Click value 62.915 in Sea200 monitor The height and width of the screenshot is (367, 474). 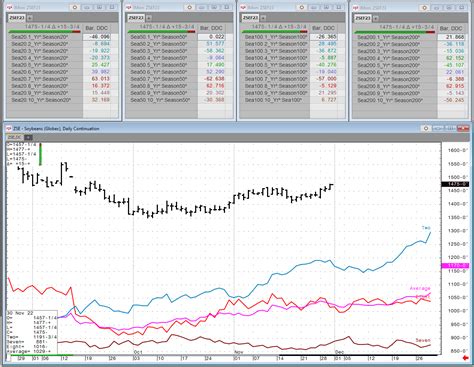(455, 86)
